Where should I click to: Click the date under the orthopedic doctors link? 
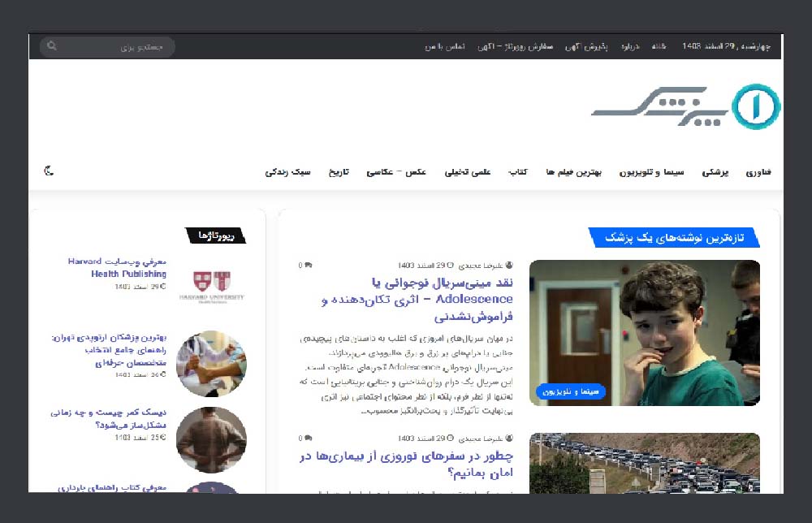tap(140, 374)
